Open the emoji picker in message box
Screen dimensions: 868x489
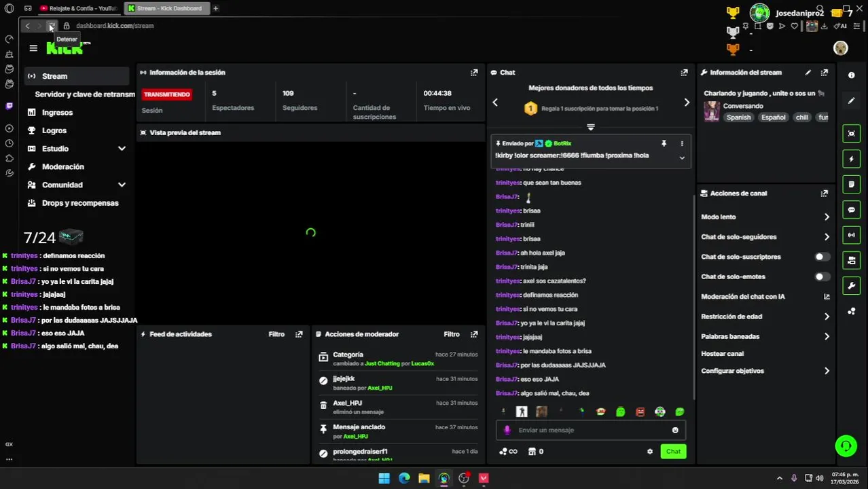tap(675, 430)
